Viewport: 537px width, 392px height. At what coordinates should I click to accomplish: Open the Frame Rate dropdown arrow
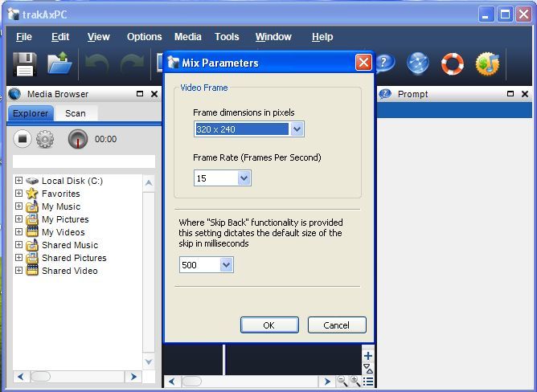click(244, 178)
